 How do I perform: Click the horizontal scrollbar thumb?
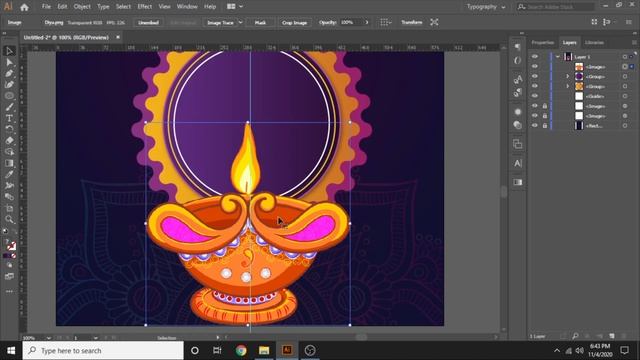tap(361, 338)
